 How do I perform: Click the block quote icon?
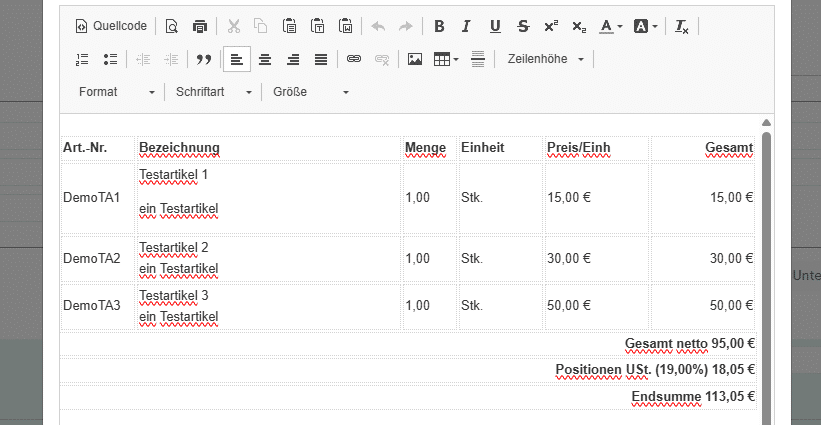pyautogui.click(x=204, y=59)
